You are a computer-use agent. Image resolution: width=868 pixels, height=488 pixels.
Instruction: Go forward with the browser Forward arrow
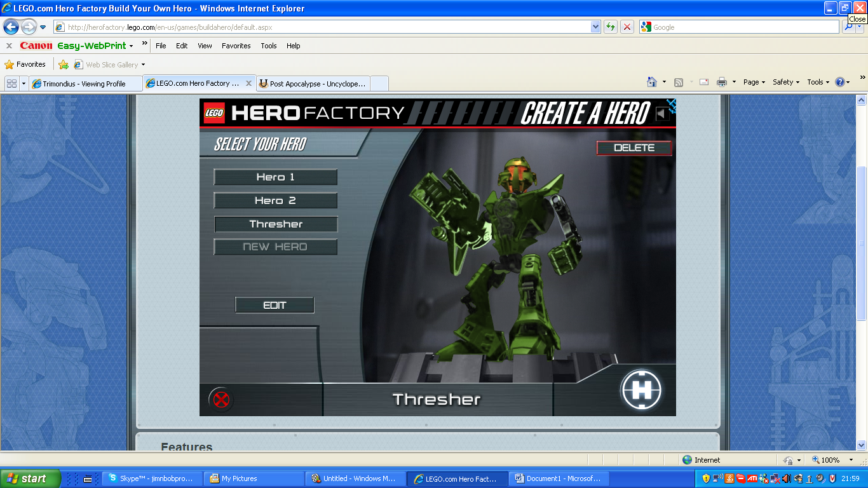coord(29,27)
